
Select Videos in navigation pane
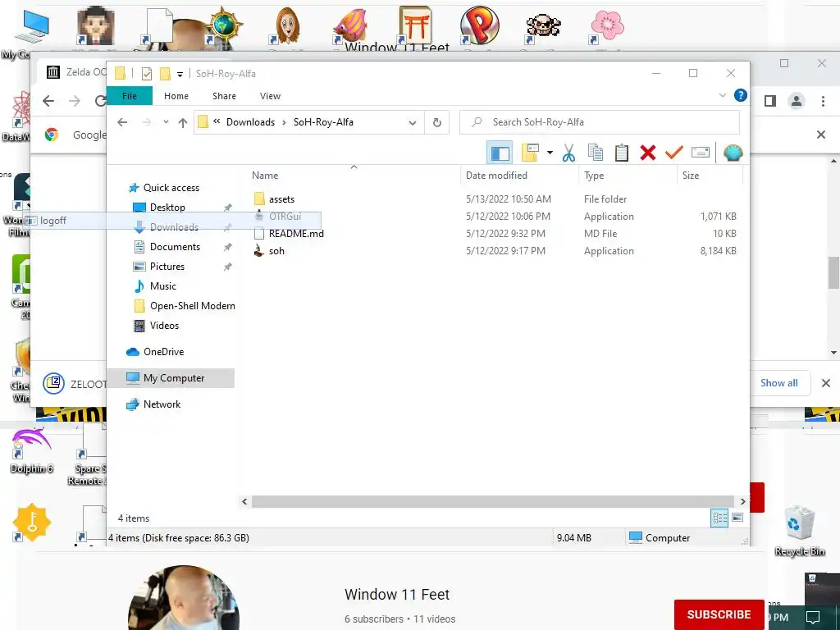coord(164,326)
